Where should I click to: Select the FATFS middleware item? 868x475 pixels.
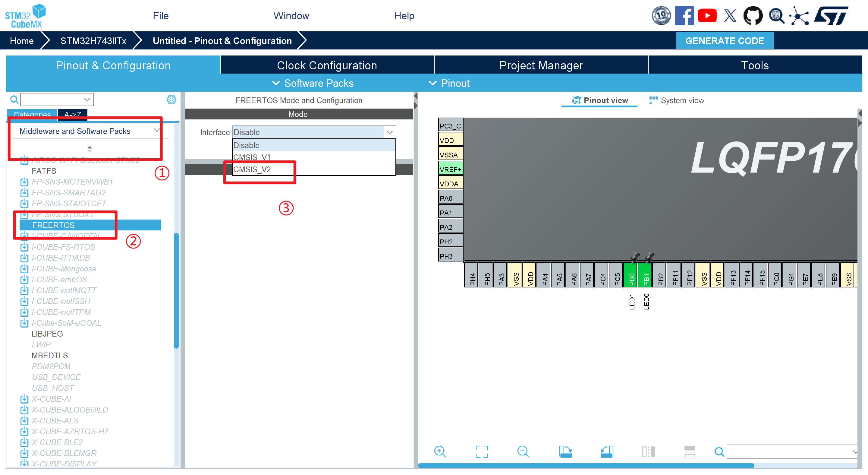44,171
